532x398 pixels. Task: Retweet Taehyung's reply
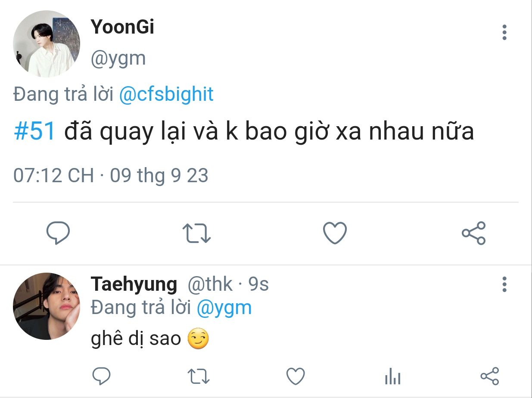(x=199, y=376)
